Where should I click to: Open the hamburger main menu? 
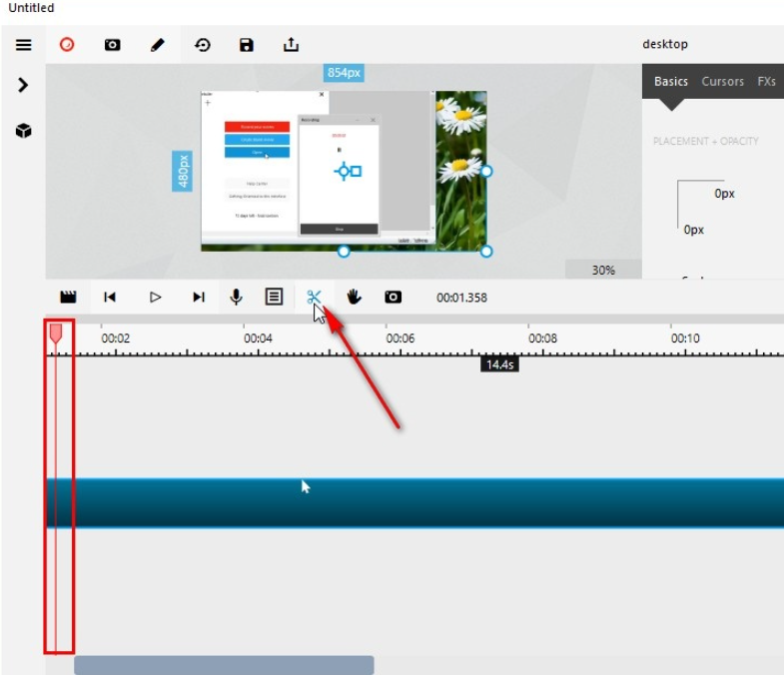[x=23, y=45]
